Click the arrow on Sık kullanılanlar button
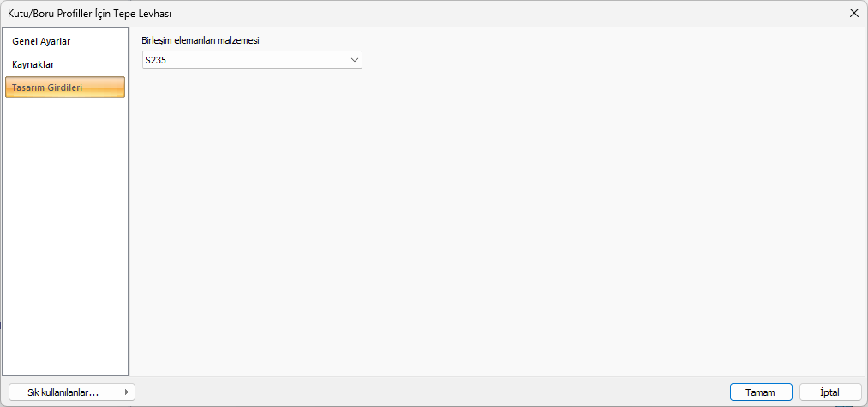Screen dimensions: 868x407 click(x=127, y=392)
